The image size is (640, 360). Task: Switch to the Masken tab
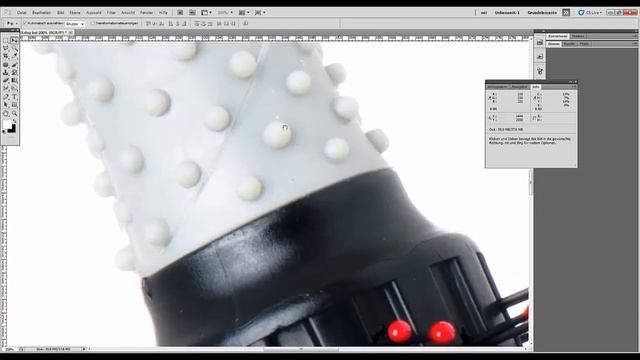coord(578,36)
